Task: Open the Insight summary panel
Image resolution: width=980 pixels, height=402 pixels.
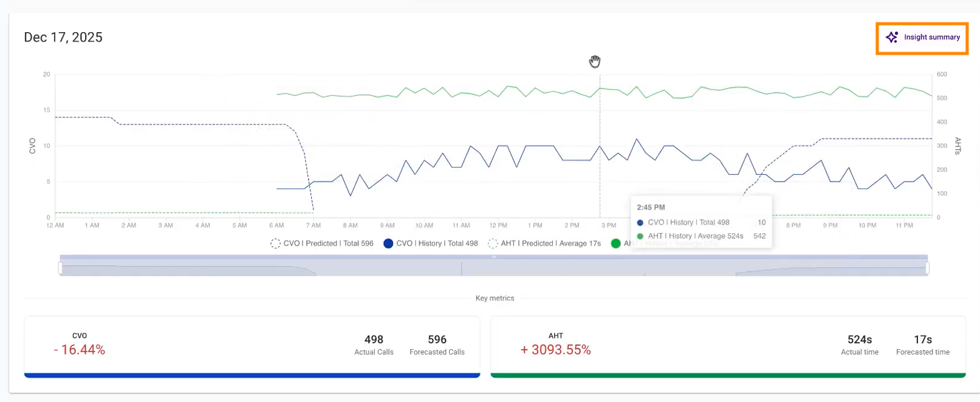Action: (922, 38)
